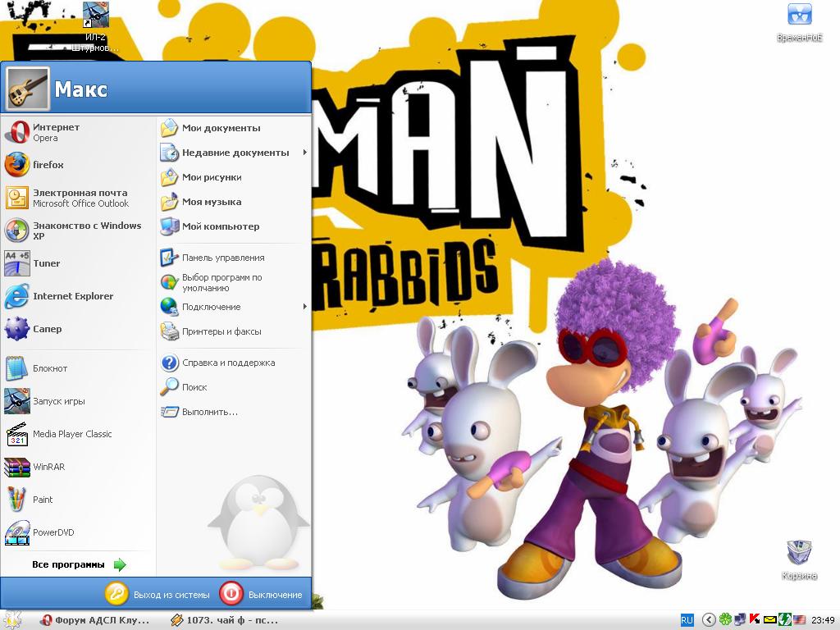This screenshot has height=630, width=840.
Task: Click the taskbar clock showing 23:49
Action: click(822, 620)
